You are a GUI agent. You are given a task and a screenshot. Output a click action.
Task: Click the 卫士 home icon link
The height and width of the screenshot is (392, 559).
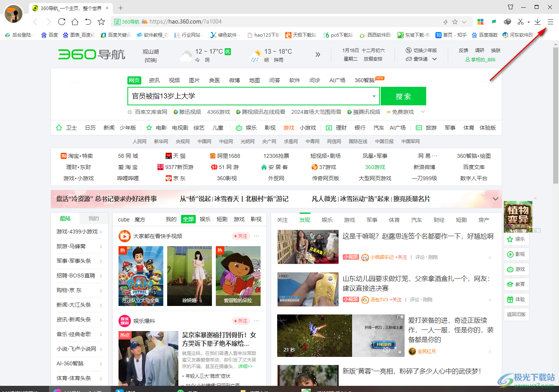point(66,128)
